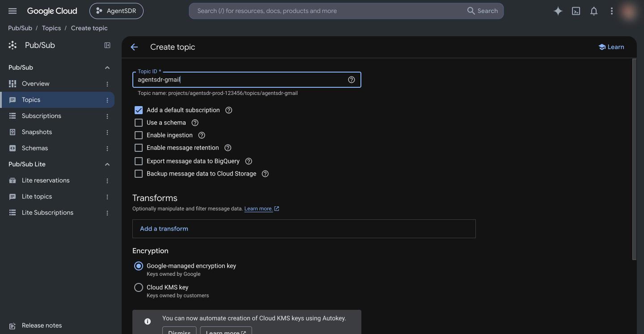Collapse the Pub/Sub side navigation panel
The width and height of the screenshot is (644, 334).
(107, 45)
